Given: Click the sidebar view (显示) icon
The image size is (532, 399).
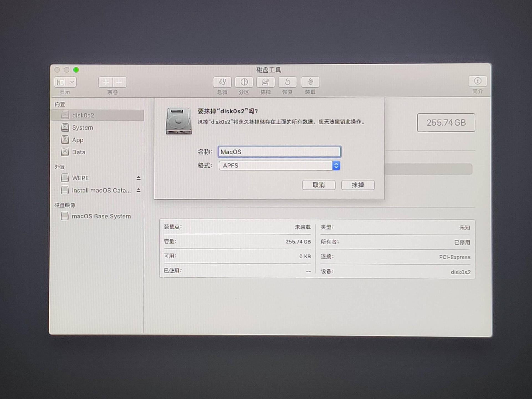Looking at the screenshot, I should (x=61, y=82).
